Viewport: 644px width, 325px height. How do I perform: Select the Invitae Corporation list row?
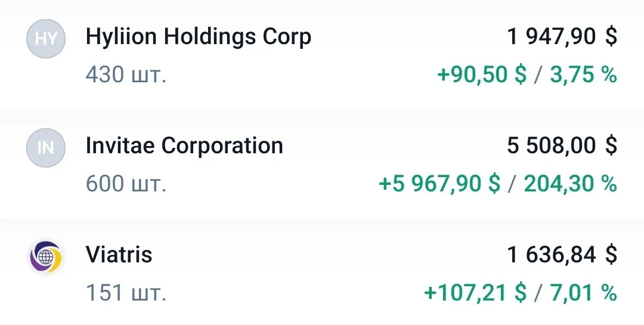322,163
